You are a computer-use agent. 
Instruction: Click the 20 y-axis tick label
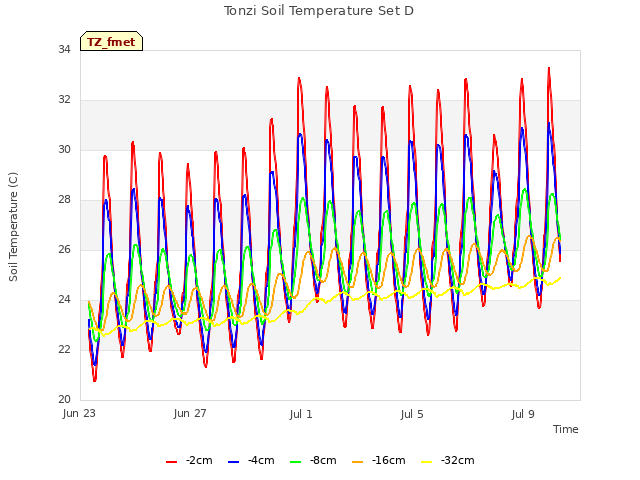click(64, 400)
